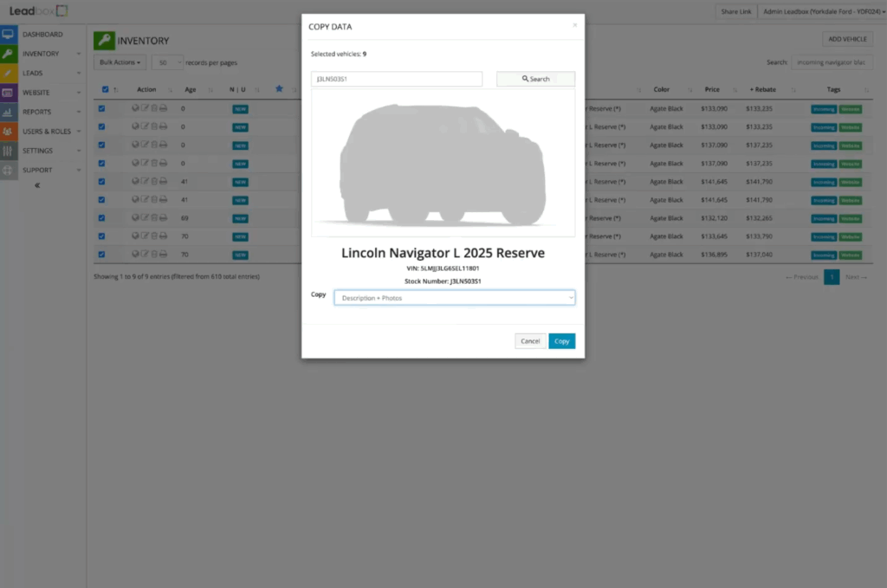
Task: Click the sort arrows beside the + Rebate header
Action: 793,90
